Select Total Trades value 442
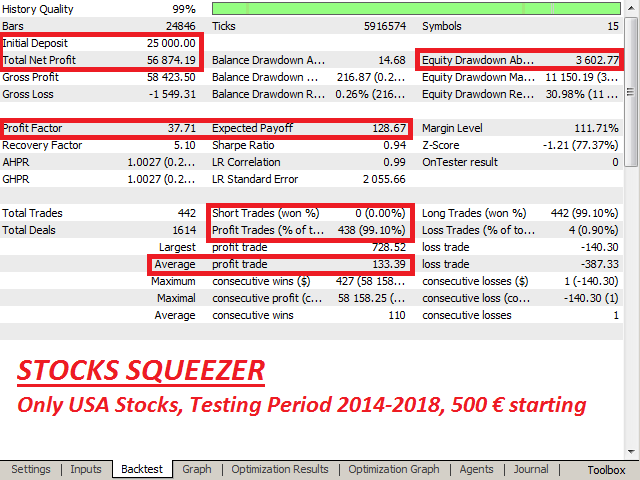The width and height of the screenshot is (640, 480). (x=187, y=213)
